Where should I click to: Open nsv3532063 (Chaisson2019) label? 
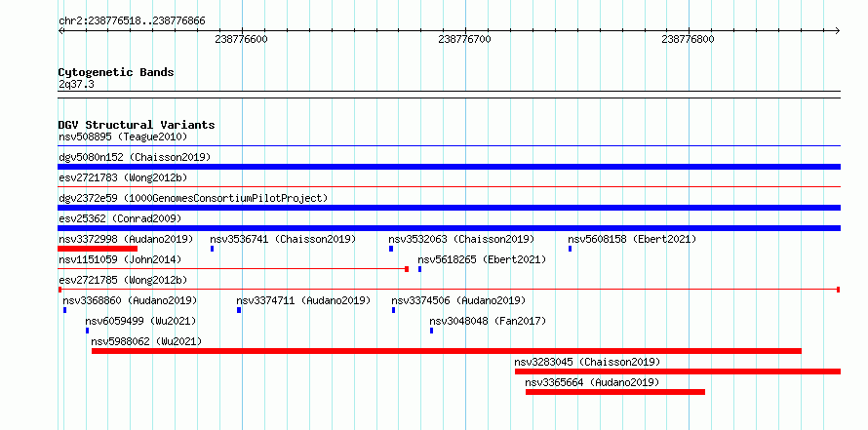[x=461, y=239]
